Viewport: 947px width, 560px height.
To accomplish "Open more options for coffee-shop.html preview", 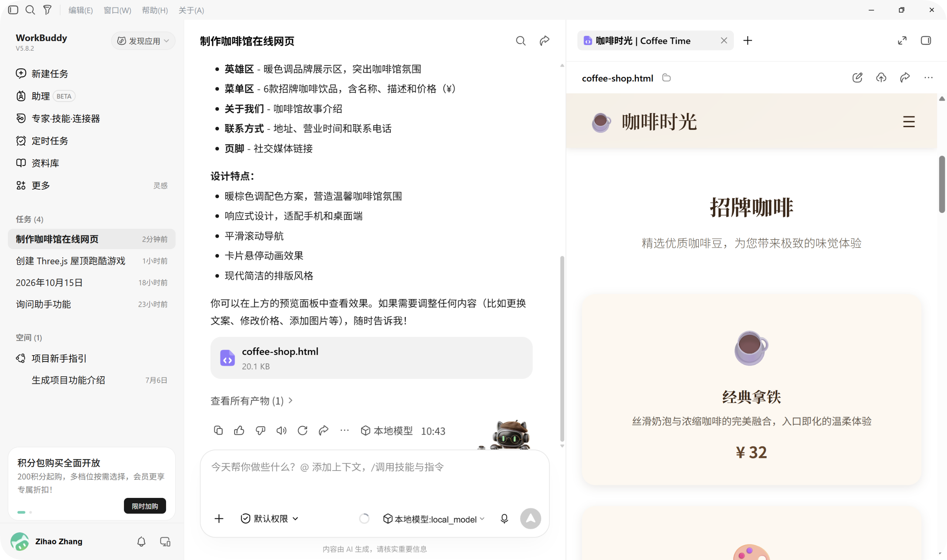I will [928, 78].
